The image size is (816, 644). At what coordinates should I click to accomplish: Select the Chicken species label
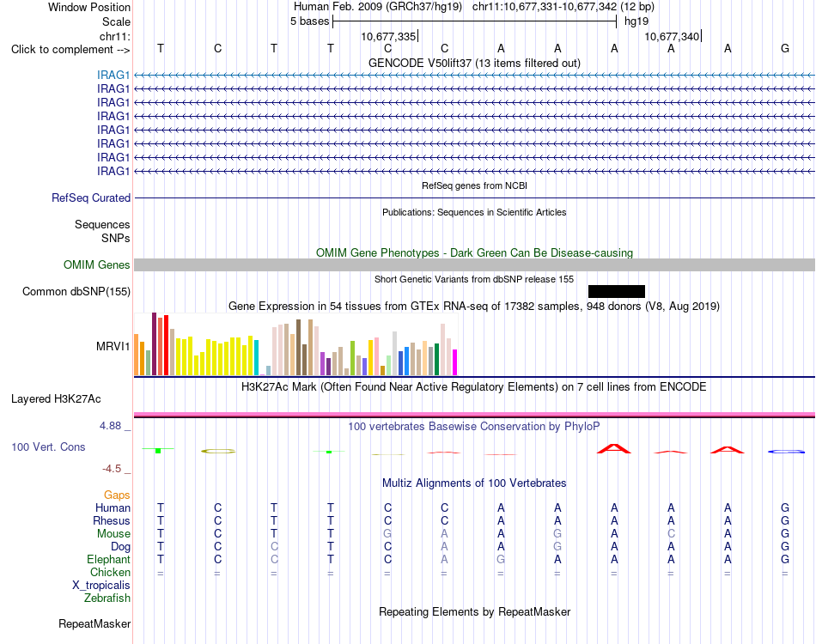tap(110, 572)
